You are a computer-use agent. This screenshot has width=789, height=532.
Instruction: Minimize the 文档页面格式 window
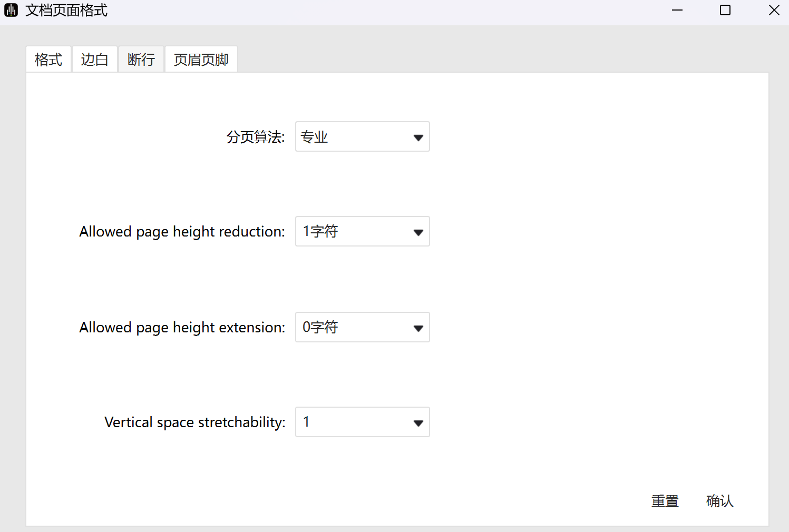point(677,10)
